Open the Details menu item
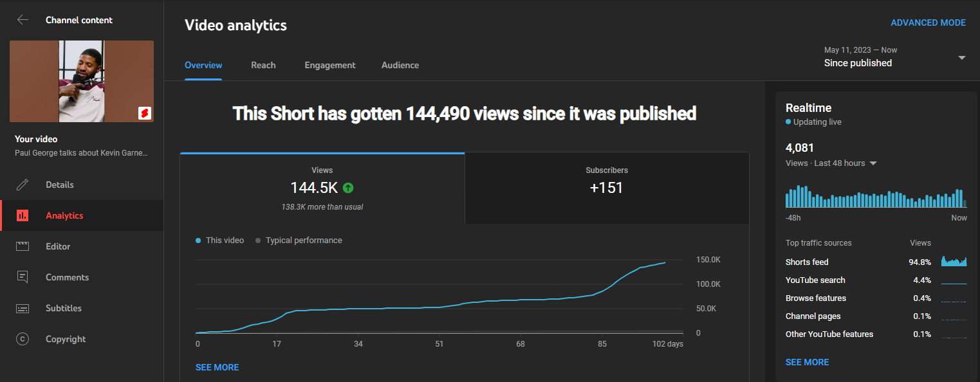Image resolution: width=980 pixels, height=382 pixels. [82, 185]
